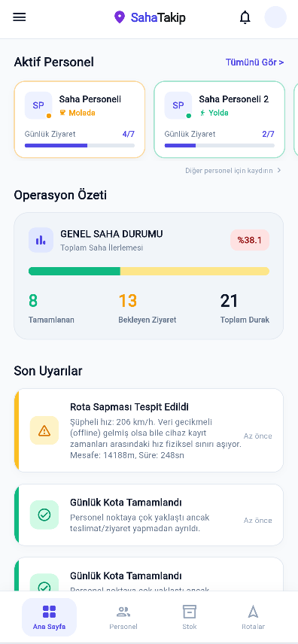The height and width of the screenshot is (644, 298).
Task: Open the Saha Personeli 2 card
Action: pyautogui.click(x=220, y=120)
